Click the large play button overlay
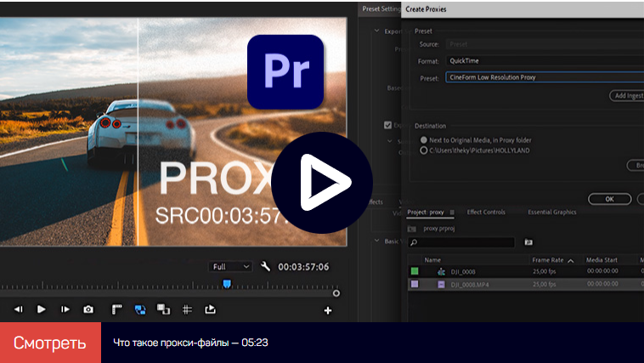The height and width of the screenshot is (363, 644). [x=322, y=182]
